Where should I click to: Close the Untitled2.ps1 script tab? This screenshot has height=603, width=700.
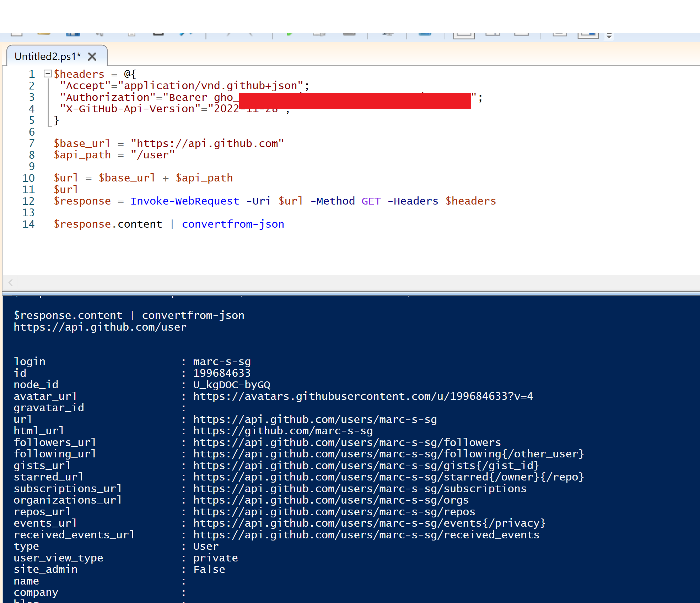click(x=92, y=56)
